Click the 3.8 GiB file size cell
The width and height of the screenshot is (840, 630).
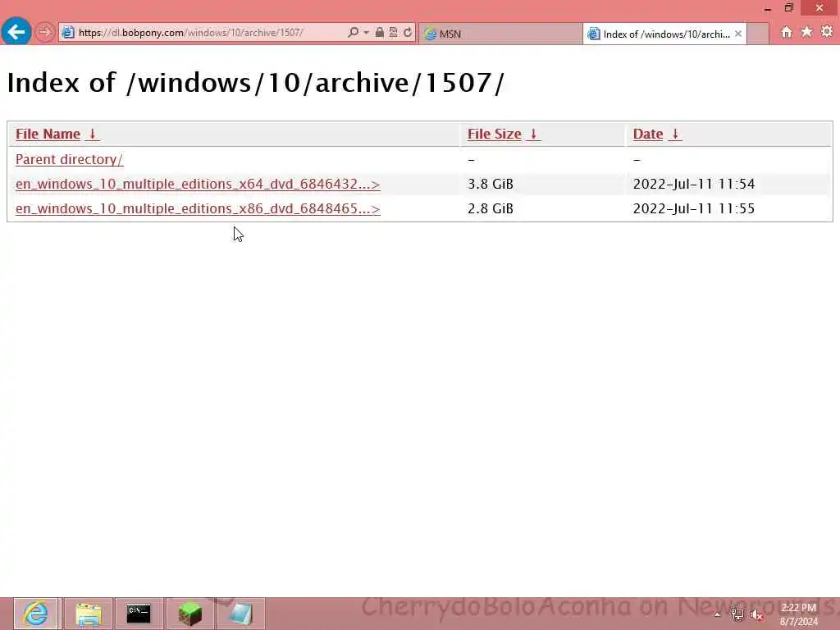tap(491, 184)
